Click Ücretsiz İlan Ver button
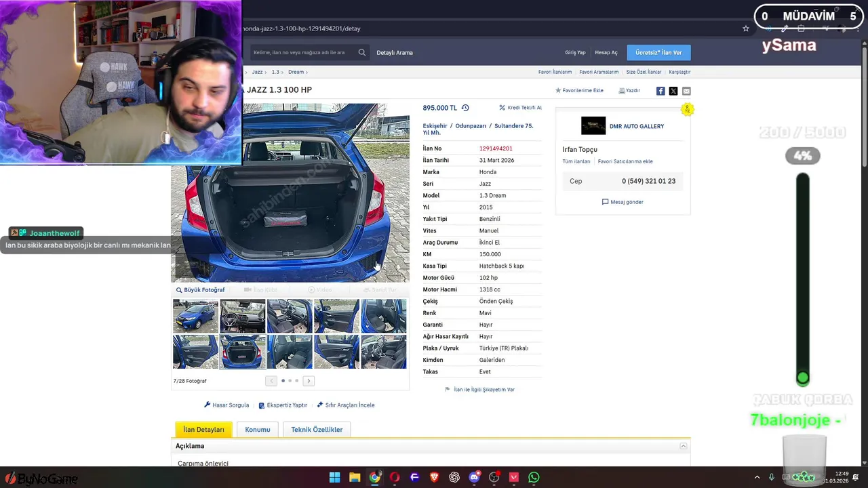The height and width of the screenshot is (488, 868). (658, 52)
